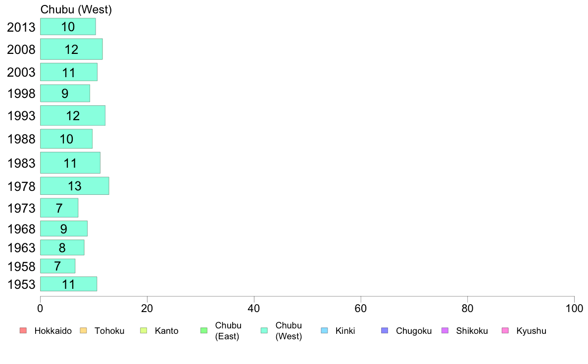The width and height of the screenshot is (588, 364).
Task: Click the Chubu (West) chart title
Action: (76, 9)
